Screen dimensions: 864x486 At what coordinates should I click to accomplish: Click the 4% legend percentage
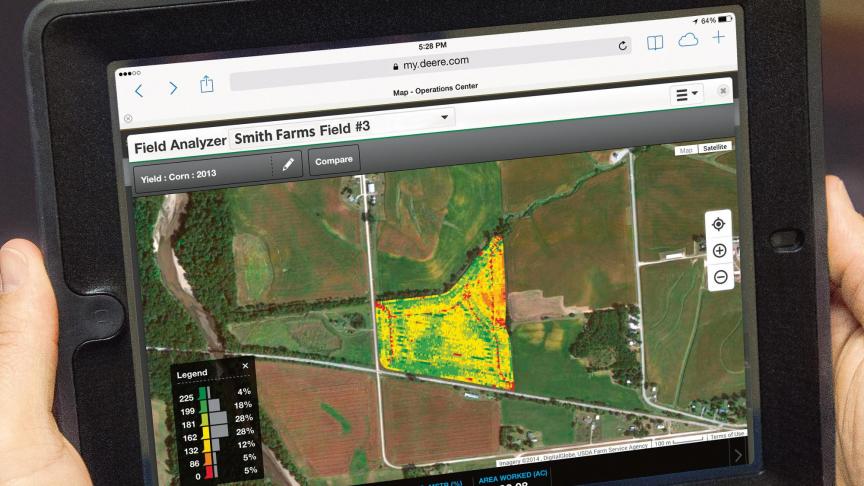pos(244,391)
